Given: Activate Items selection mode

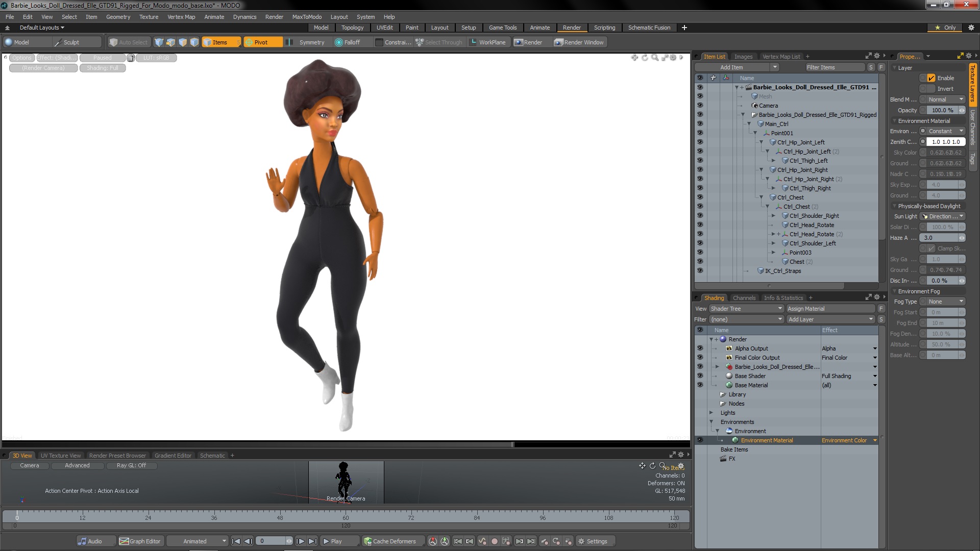Looking at the screenshot, I should (x=220, y=42).
